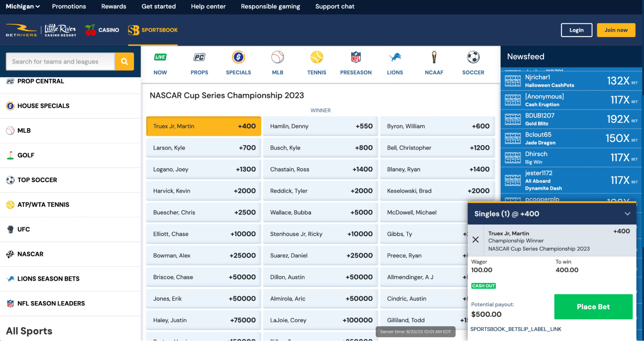Open the Michigan state dropdown
The width and height of the screenshot is (644, 341).
click(23, 6)
